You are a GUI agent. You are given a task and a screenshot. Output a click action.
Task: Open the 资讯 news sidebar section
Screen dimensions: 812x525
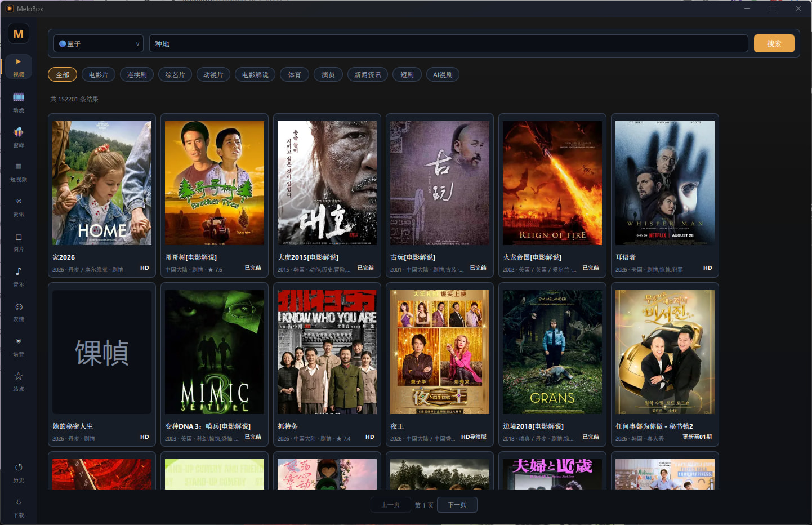[x=19, y=207]
